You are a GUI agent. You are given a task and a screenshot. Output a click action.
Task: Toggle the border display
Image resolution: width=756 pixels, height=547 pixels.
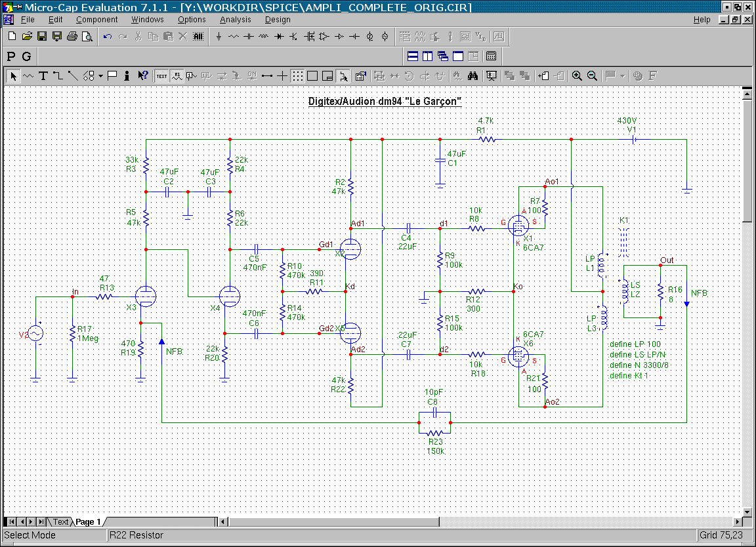tap(312, 75)
